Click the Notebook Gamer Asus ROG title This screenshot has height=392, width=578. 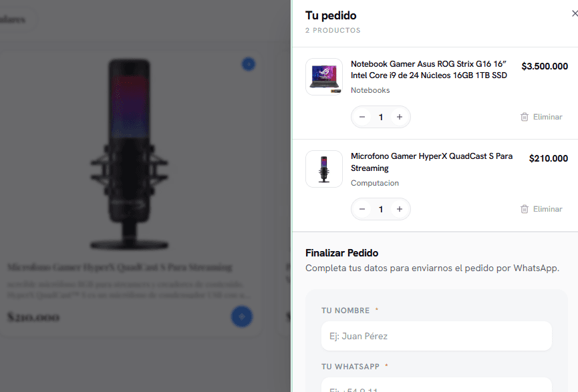coord(429,69)
